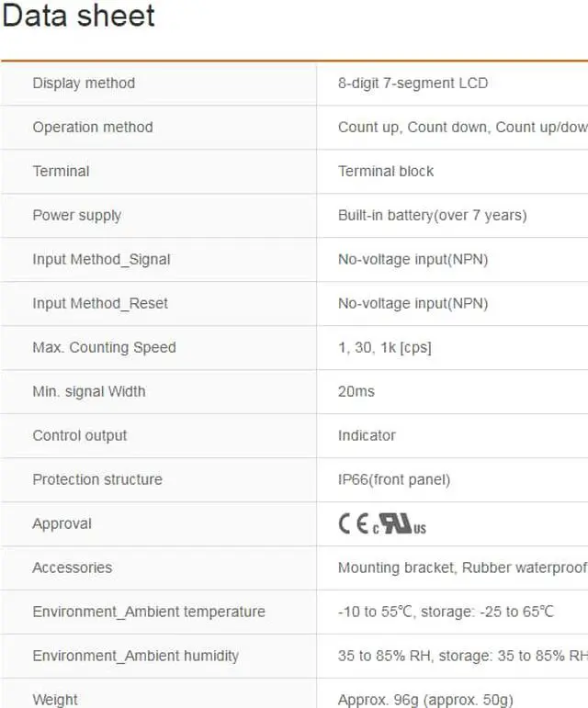
Task: Click the 20ms signal width value
Action: [x=356, y=391]
